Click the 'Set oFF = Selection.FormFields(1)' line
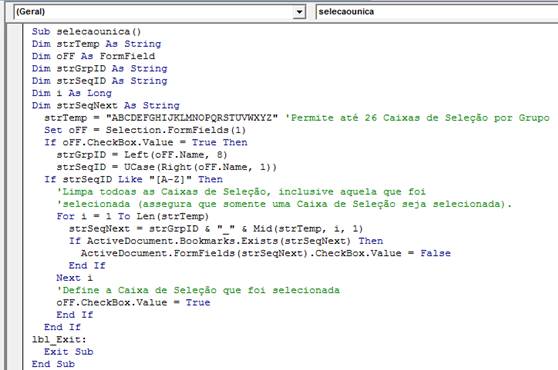The image size is (558, 370). pyautogui.click(x=145, y=130)
